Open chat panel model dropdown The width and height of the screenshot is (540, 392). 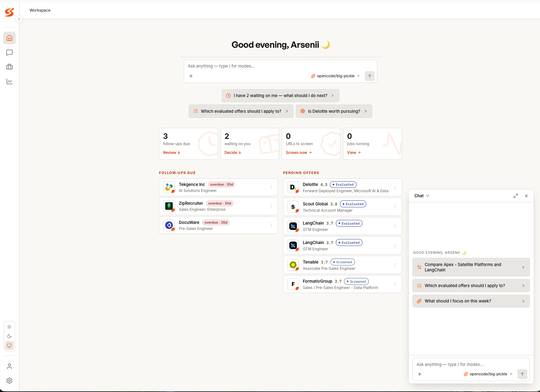[x=488, y=374]
